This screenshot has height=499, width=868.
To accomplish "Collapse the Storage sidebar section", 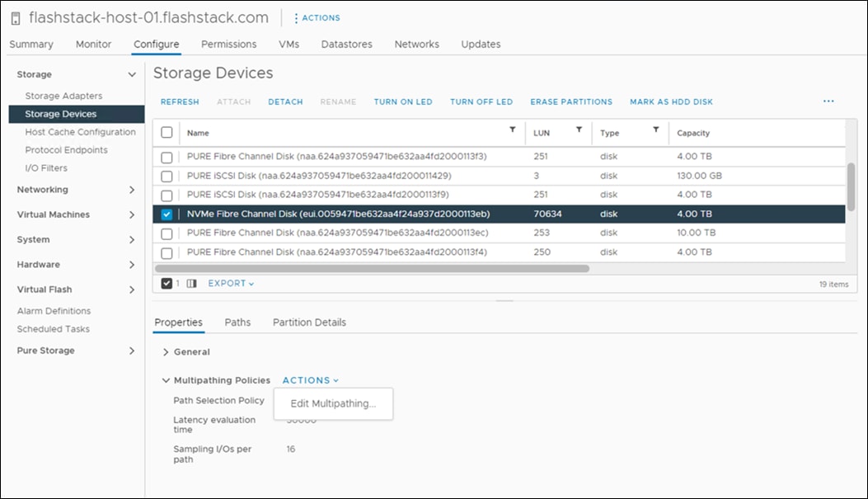I will point(131,73).
